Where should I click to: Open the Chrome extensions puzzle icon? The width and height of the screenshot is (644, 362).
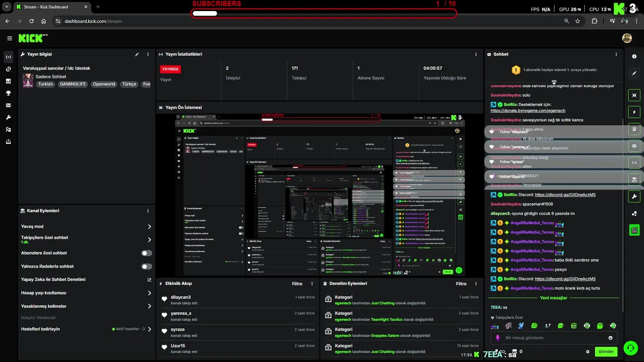(595, 21)
